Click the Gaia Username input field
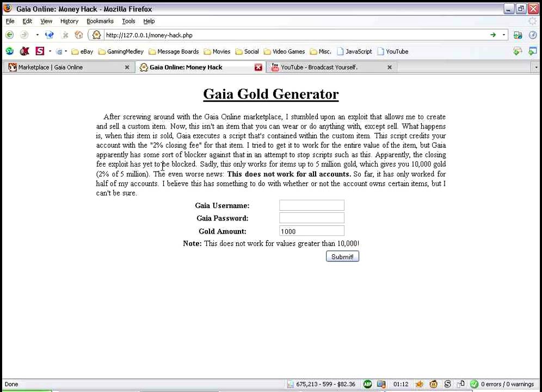The image size is (542, 392). (312, 205)
